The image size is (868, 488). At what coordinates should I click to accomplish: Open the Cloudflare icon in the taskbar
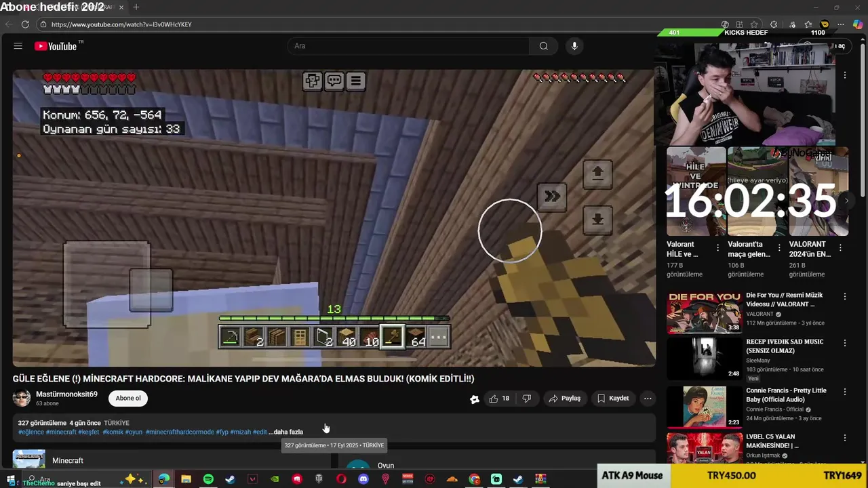point(452,479)
